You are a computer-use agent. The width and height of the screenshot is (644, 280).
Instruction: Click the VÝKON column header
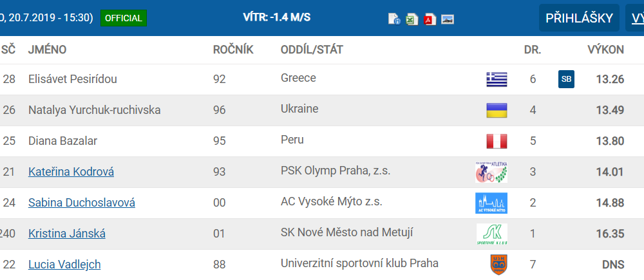605,50
